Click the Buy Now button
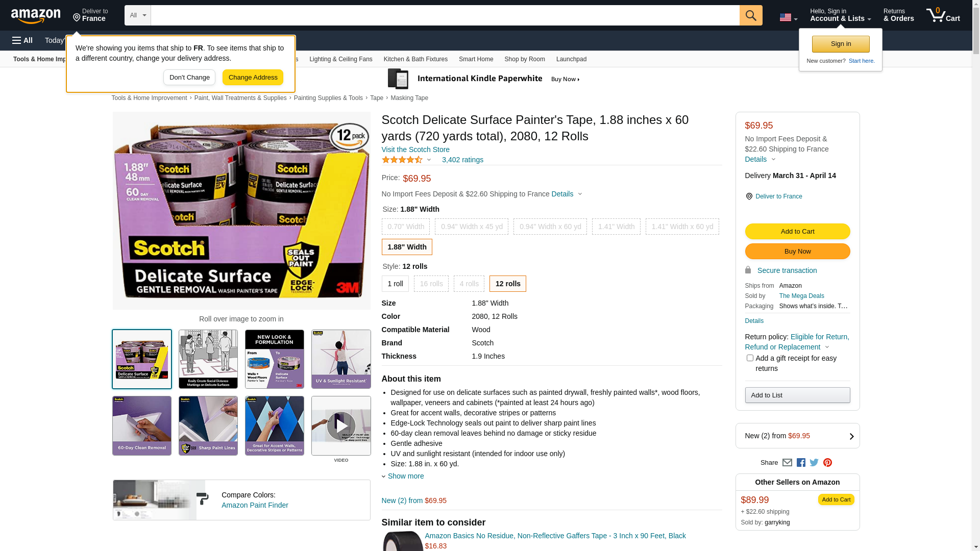This screenshot has width=980, height=551. 797,252
